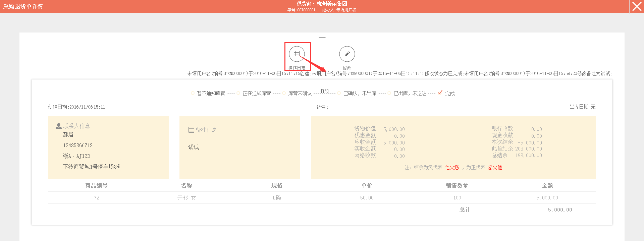644x241 pixels.
Task: Select the 已确认，未出库 status
Action: pos(339,93)
